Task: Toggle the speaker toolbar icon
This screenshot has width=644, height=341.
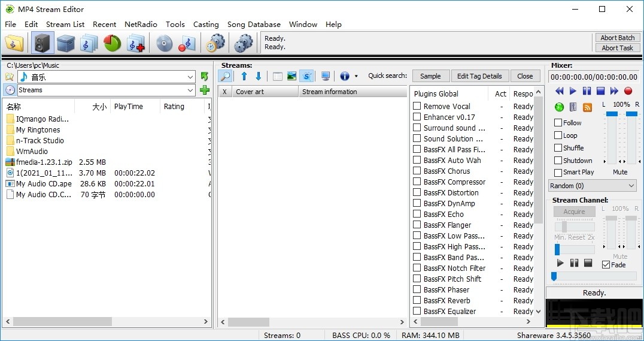Action: point(42,43)
